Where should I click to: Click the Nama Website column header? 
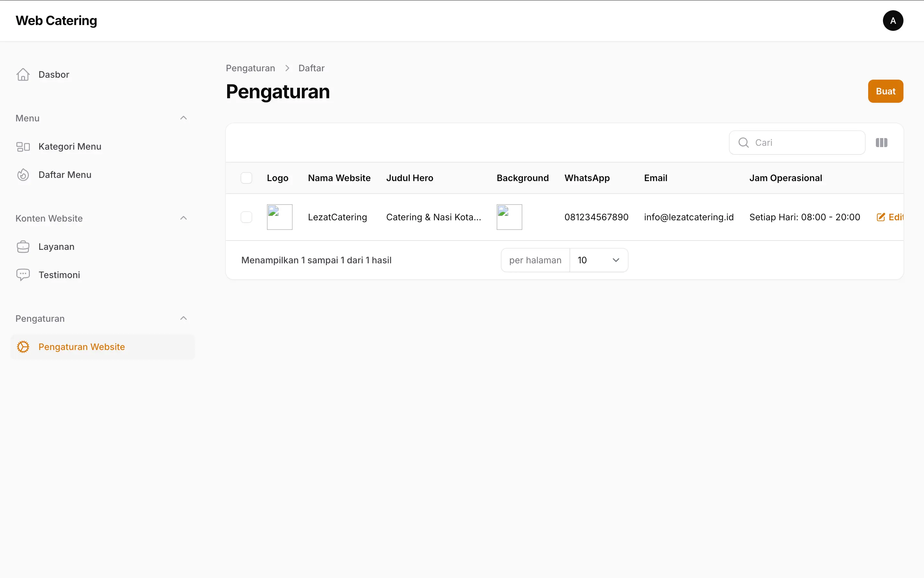[x=339, y=178]
